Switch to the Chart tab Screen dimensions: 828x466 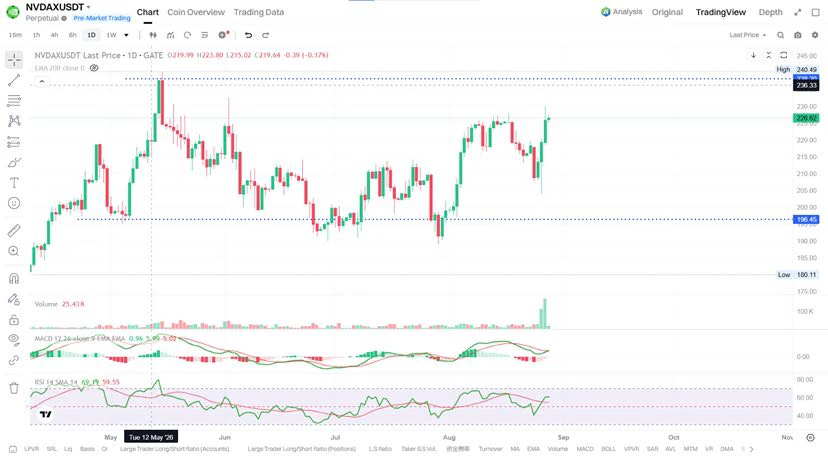pos(148,12)
